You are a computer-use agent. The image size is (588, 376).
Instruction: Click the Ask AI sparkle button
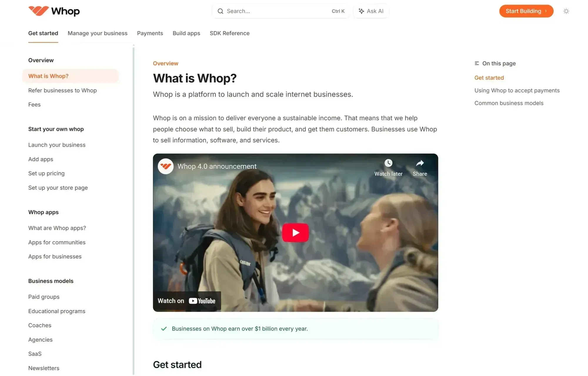[x=371, y=11]
